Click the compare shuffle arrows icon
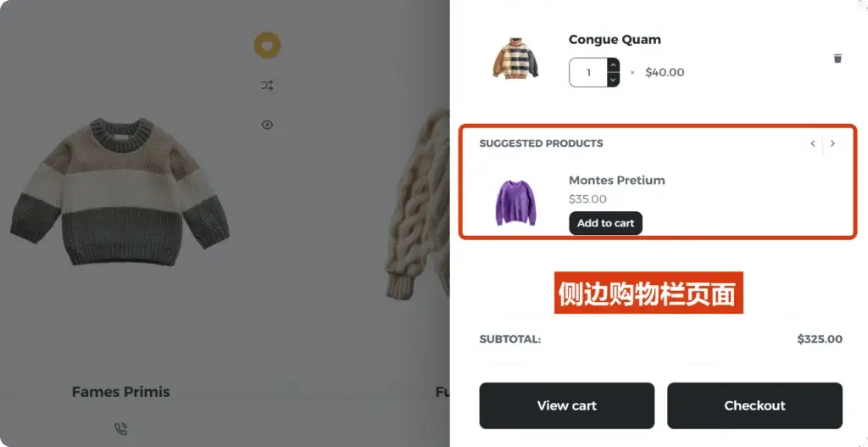868x447 pixels. 267,86
